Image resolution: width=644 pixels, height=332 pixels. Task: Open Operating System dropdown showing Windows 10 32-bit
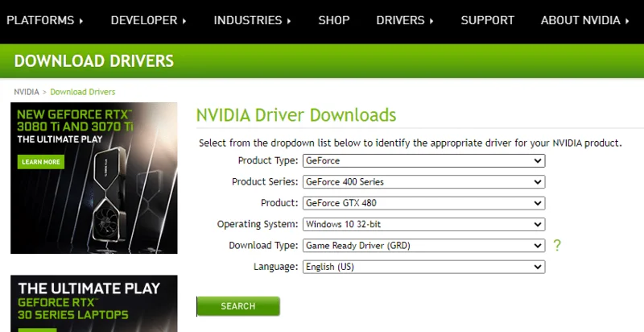424,224
